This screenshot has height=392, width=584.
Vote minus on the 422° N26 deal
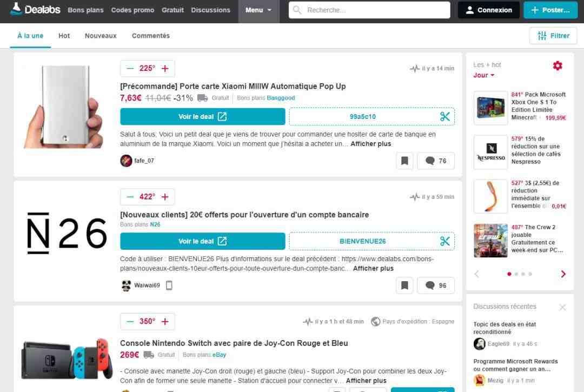click(130, 197)
